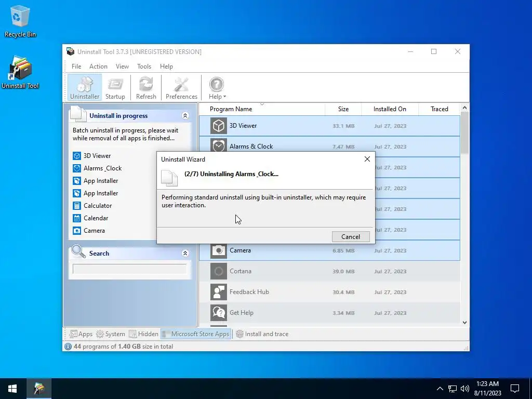Click the status bar info icon
This screenshot has width=532, height=399.
point(68,347)
